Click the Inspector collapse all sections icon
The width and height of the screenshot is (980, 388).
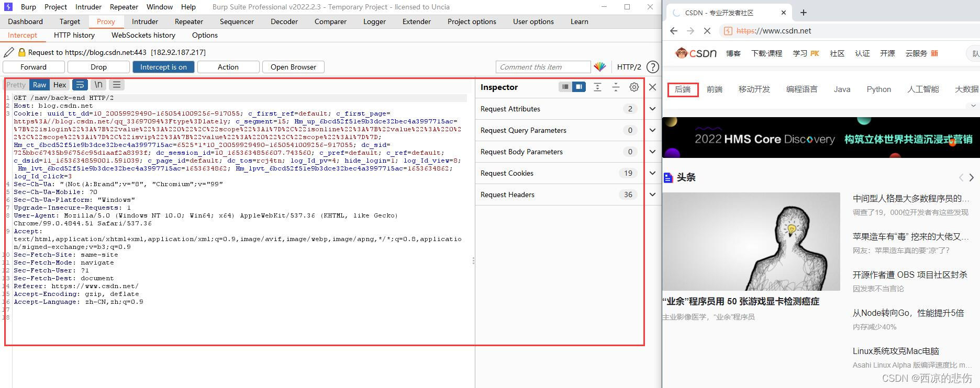(616, 87)
